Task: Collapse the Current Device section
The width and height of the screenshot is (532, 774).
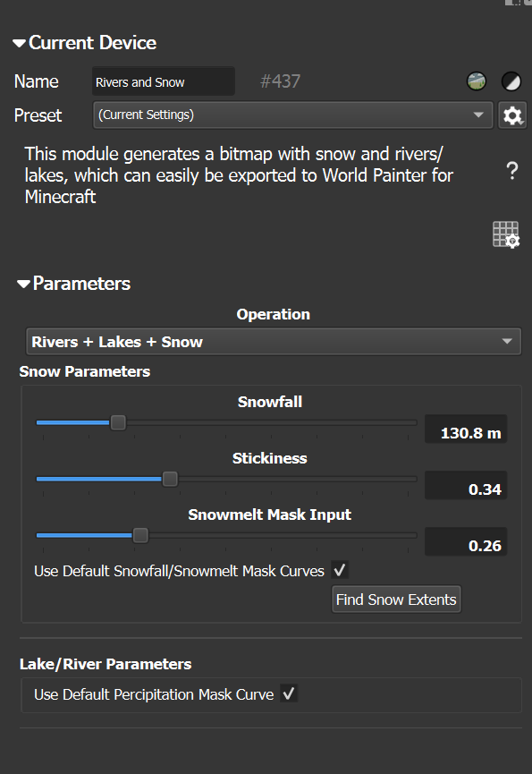Action: pyautogui.click(x=20, y=44)
